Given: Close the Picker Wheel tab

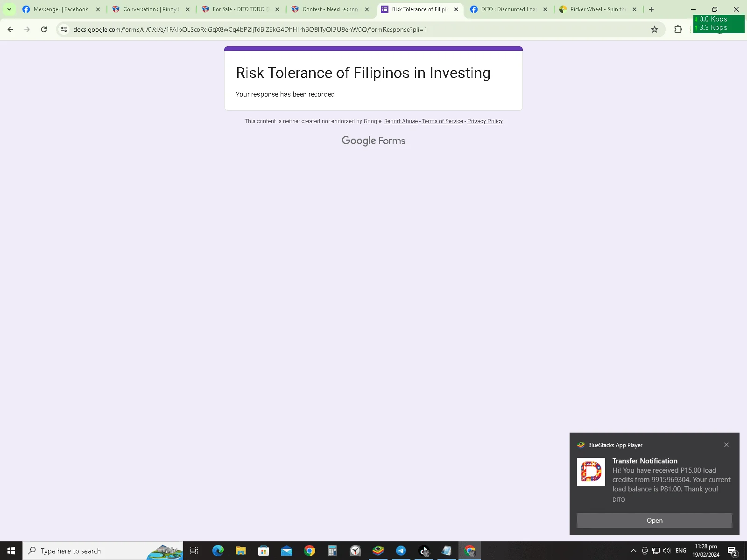Looking at the screenshot, I should (x=634, y=9).
